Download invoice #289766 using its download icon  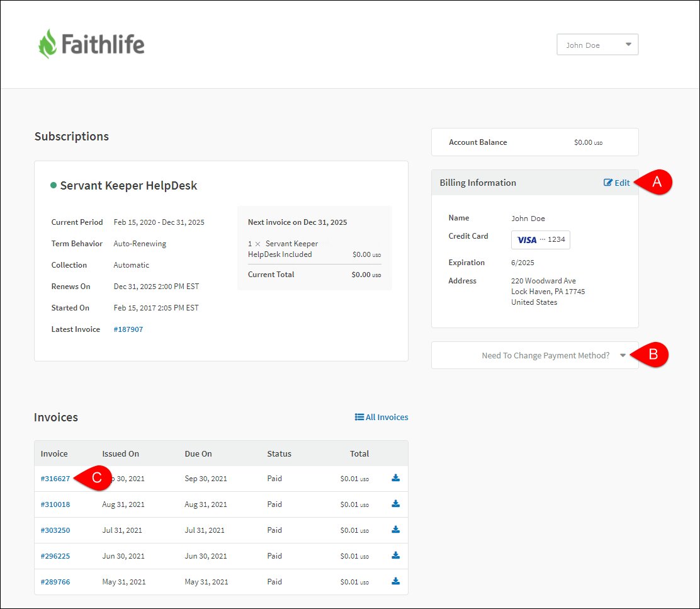click(x=395, y=581)
